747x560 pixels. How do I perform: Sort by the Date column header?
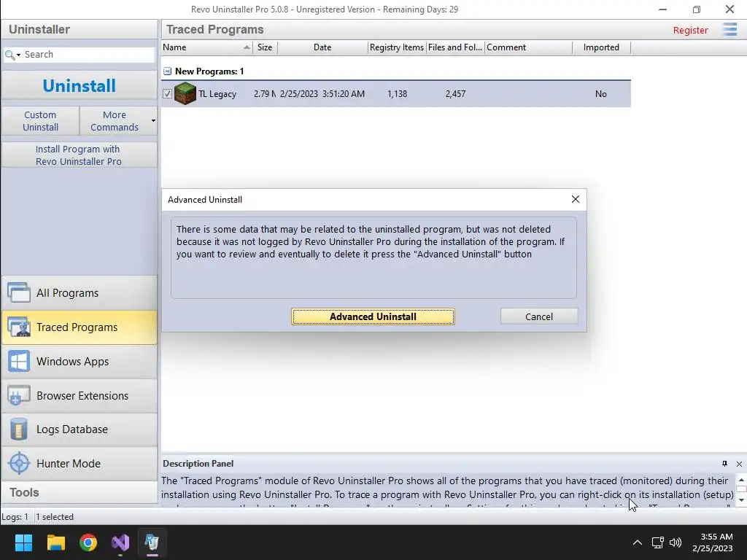tap(322, 47)
